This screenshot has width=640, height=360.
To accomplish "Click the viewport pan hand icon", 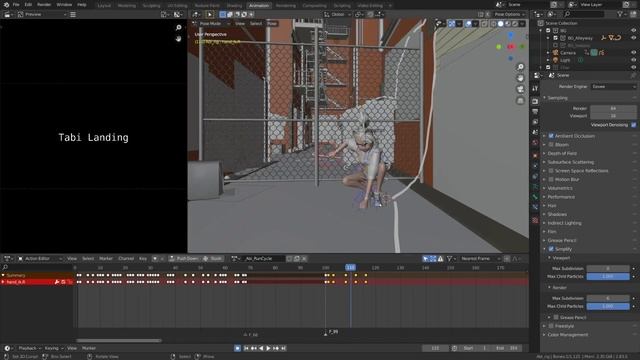I will (x=520, y=78).
